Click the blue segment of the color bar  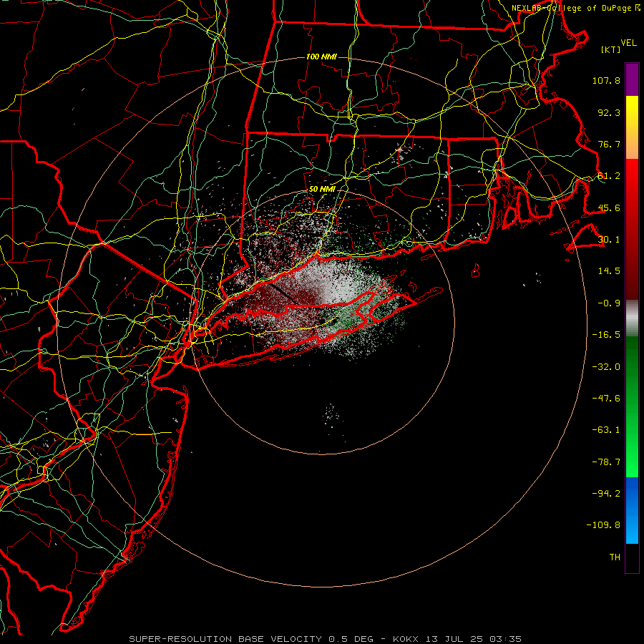pyautogui.click(x=632, y=510)
